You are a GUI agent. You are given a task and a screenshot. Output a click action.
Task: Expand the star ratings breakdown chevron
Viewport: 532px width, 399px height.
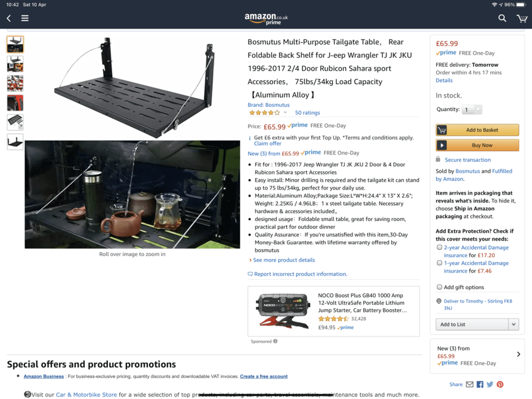285,112
